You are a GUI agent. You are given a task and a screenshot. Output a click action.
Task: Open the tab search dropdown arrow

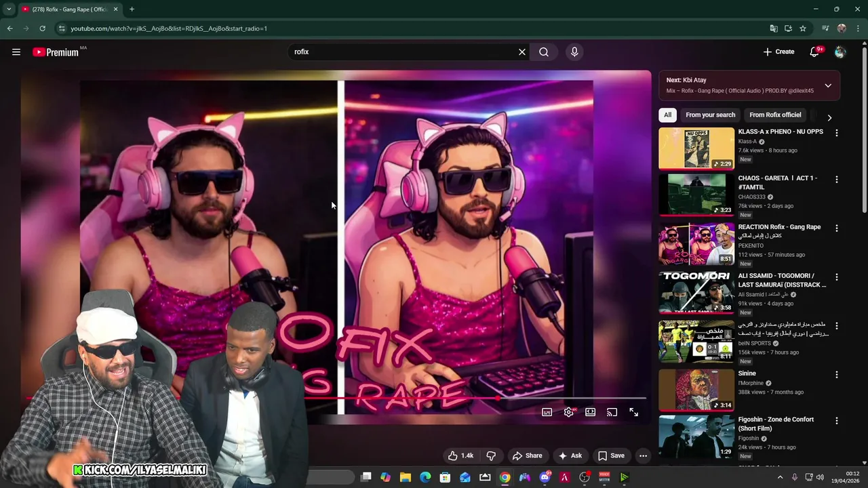tap(9, 9)
